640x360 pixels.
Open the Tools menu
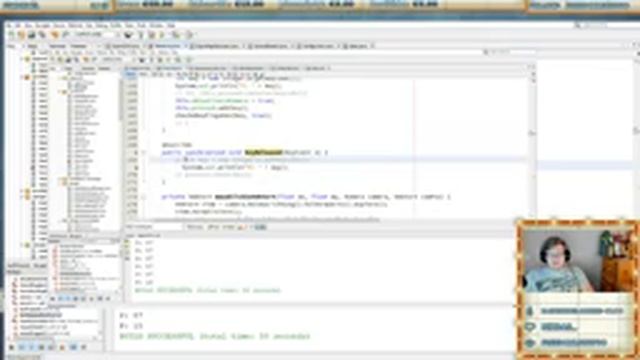(x=142, y=26)
